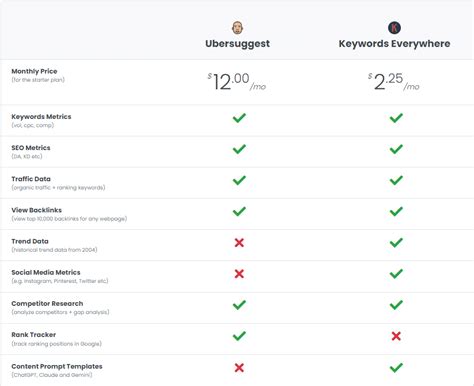This screenshot has width=474, height=386.
Task: Click Ubersuggest's SEO Metrics checkmark
Action: coord(239,149)
